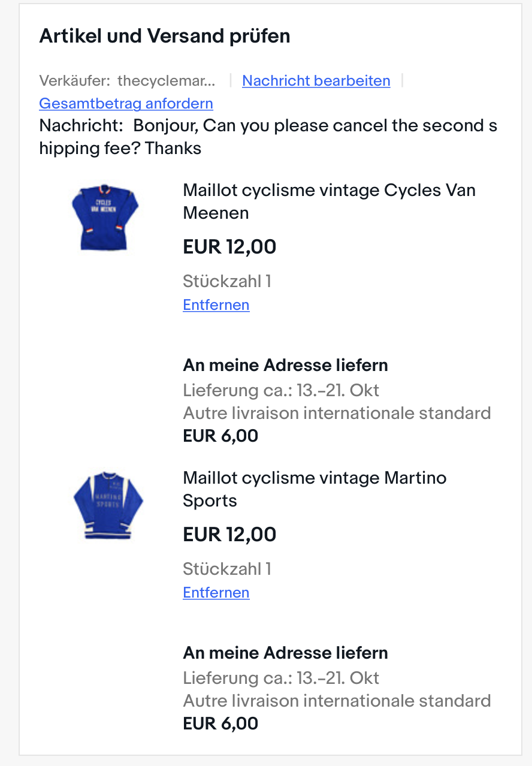Click Stückzahl 1 under Martino Sports jersey

pyautogui.click(x=227, y=569)
